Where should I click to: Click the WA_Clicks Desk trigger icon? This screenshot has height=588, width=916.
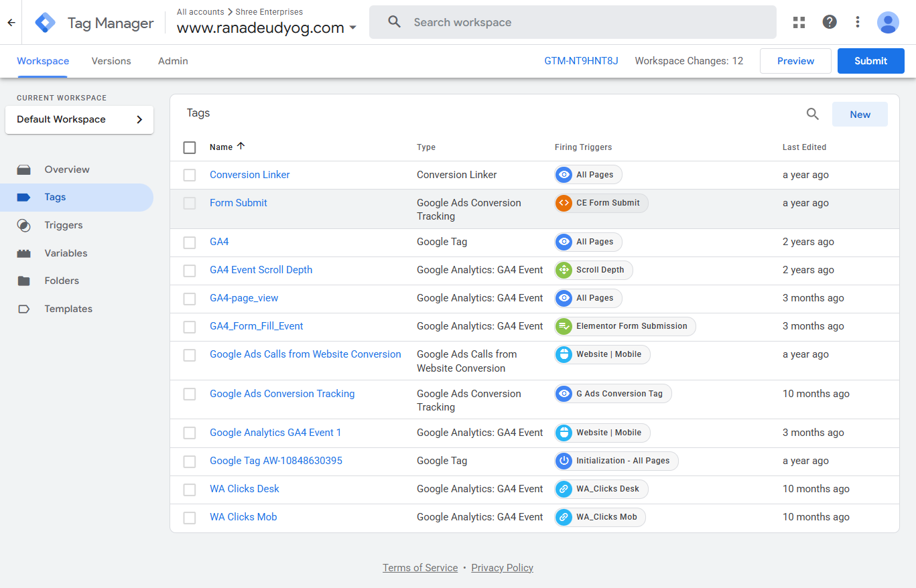[x=564, y=489]
